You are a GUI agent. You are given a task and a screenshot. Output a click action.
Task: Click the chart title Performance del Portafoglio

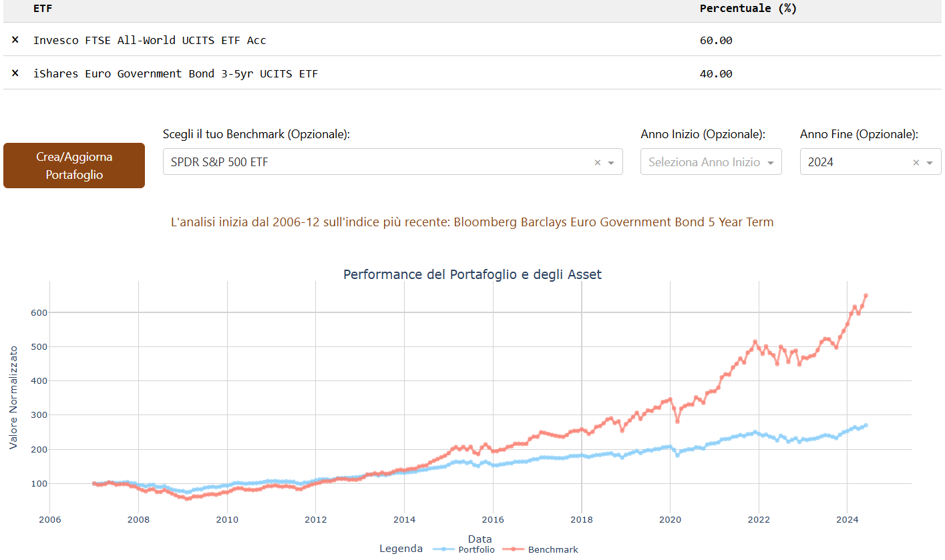(x=472, y=274)
